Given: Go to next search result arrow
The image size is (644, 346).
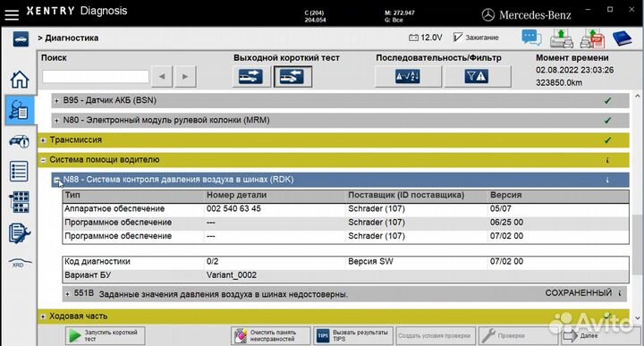Looking at the screenshot, I should [185, 76].
